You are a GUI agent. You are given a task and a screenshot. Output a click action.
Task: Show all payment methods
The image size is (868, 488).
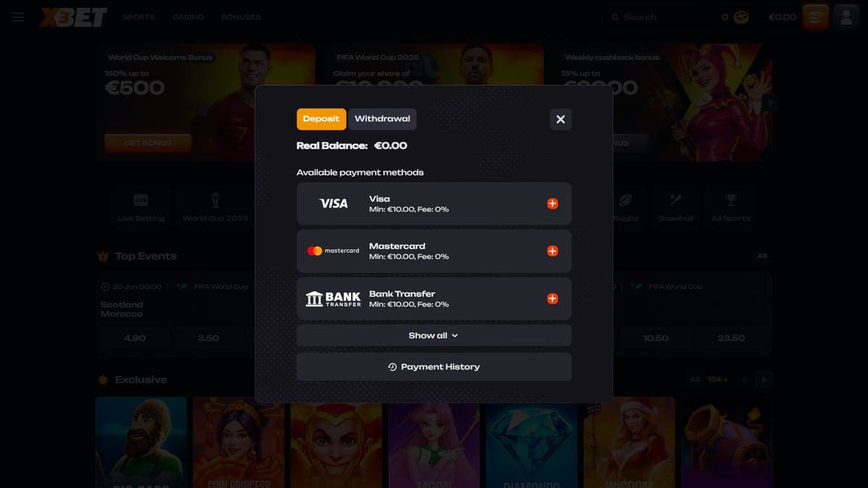pyautogui.click(x=434, y=335)
